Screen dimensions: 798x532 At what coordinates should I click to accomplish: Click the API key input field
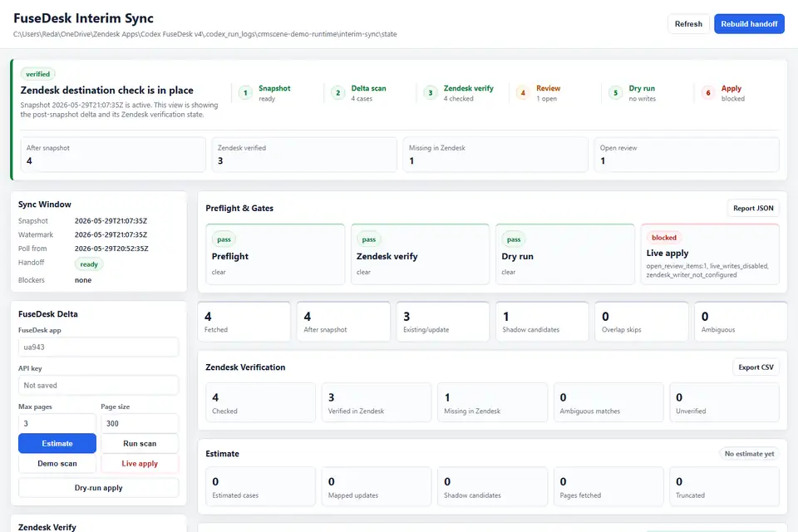98,386
